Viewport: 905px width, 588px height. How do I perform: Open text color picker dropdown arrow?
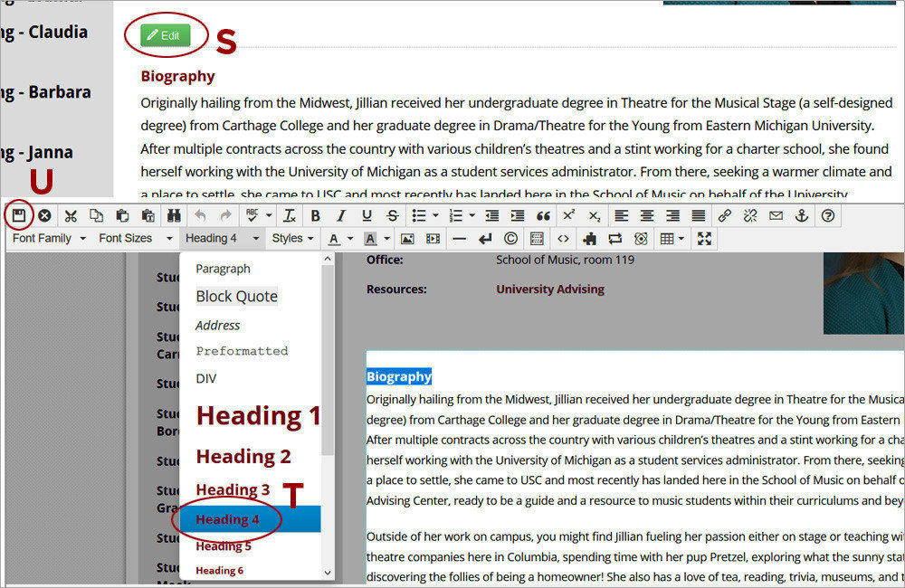tap(349, 239)
